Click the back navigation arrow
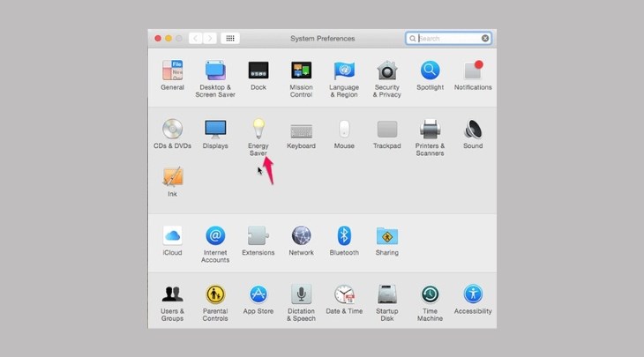644x357 pixels. 196,38
